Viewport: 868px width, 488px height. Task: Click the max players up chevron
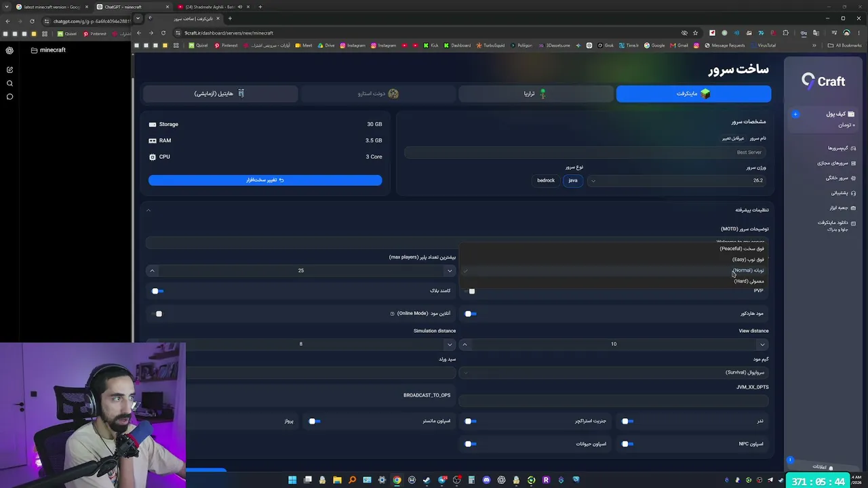(152, 271)
